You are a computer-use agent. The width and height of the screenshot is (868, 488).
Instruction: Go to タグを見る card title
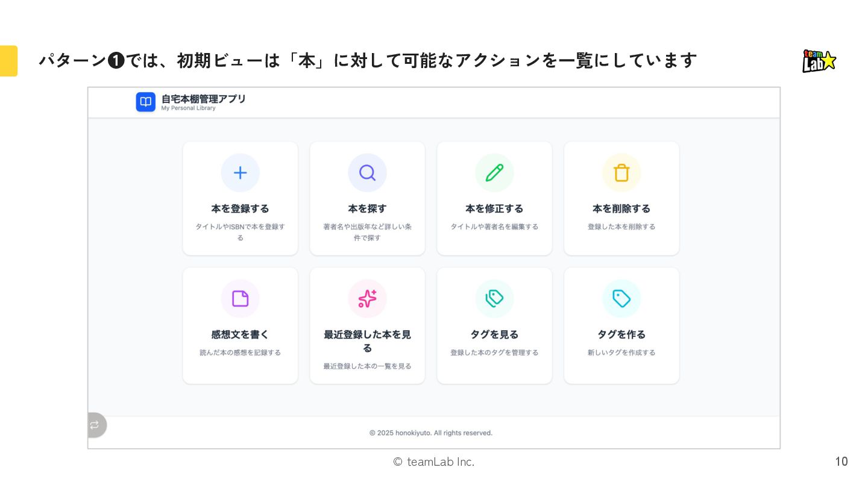[x=494, y=334]
